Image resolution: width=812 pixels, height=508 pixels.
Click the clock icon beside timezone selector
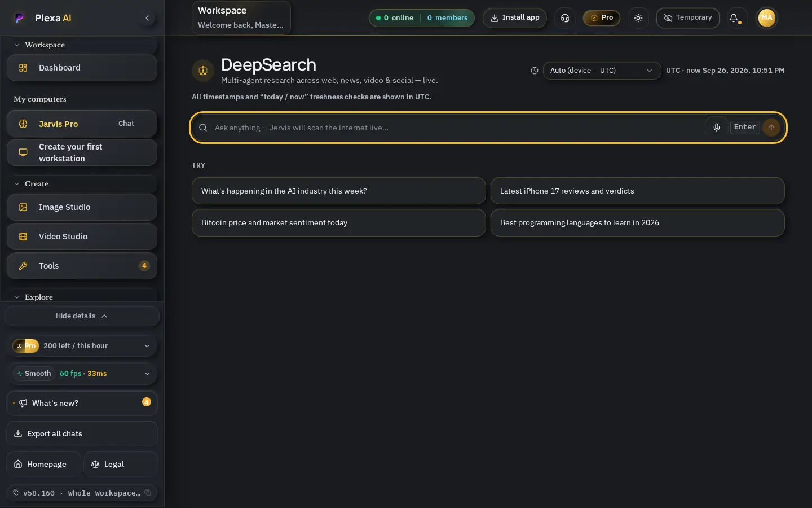point(535,71)
